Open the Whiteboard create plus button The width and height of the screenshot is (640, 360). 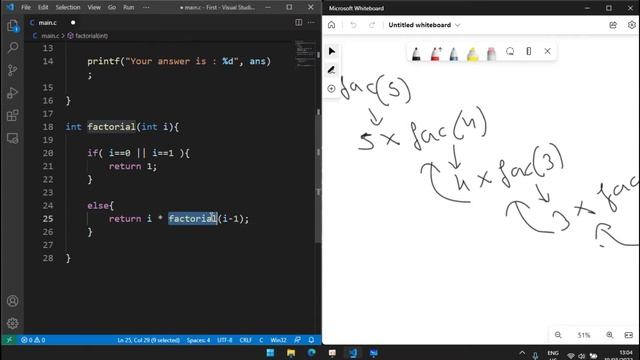pyautogui.click(x=331, y=89)
